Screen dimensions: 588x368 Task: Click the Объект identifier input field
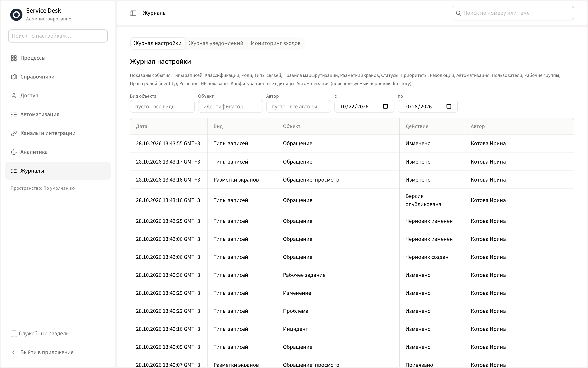230,106
